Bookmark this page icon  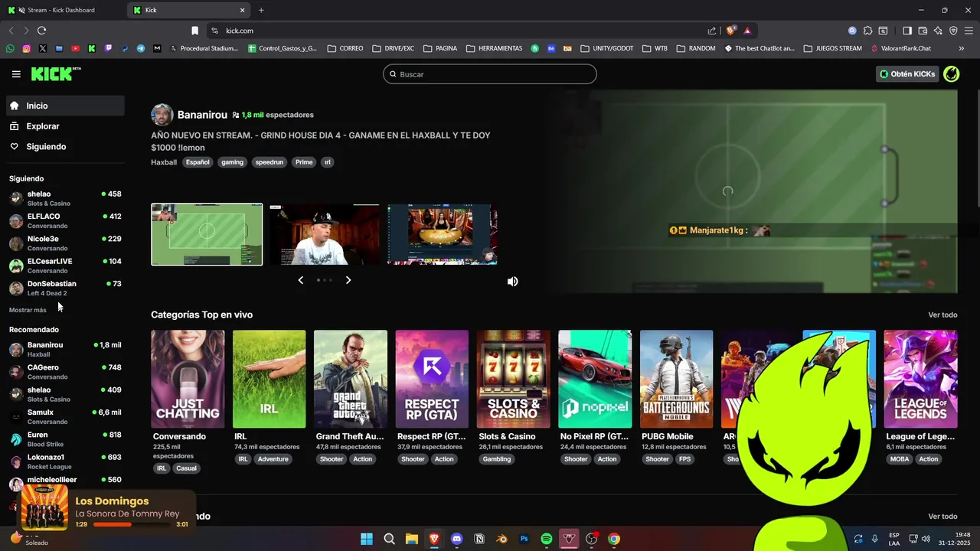194,31
